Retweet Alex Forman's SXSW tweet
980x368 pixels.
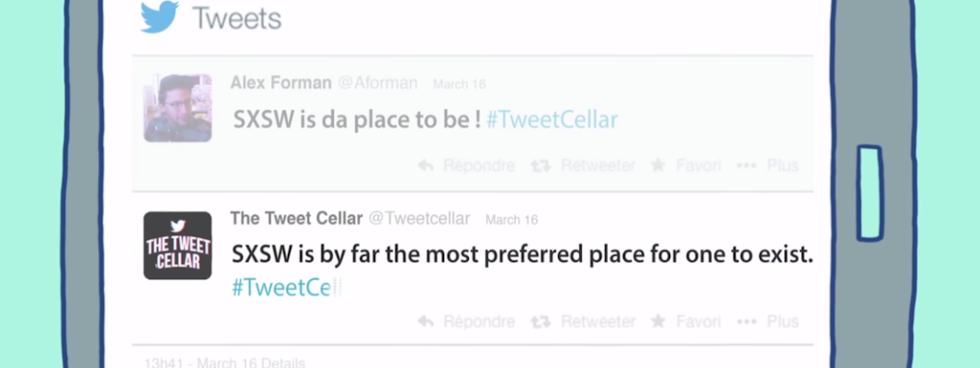(x=584, y=166)
